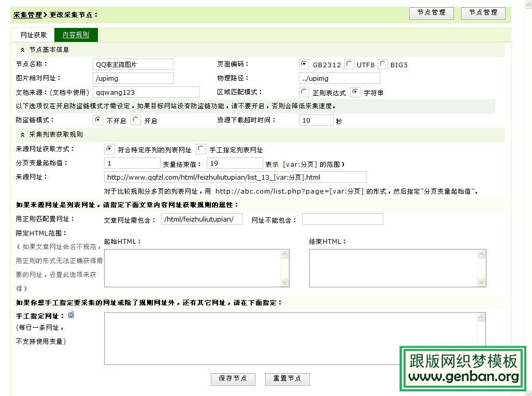Choose 正则表达式 region matching mode
Screen dimensions: 532x396
click(x=305, y=92)
